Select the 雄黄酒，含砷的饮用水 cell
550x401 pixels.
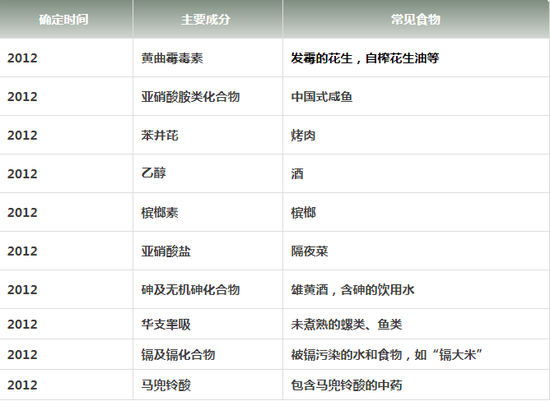point(416,289)
